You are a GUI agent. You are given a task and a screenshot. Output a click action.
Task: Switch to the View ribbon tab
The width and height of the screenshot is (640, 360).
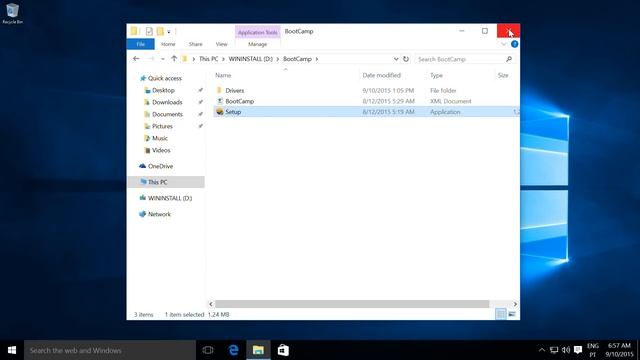point(222,44)
